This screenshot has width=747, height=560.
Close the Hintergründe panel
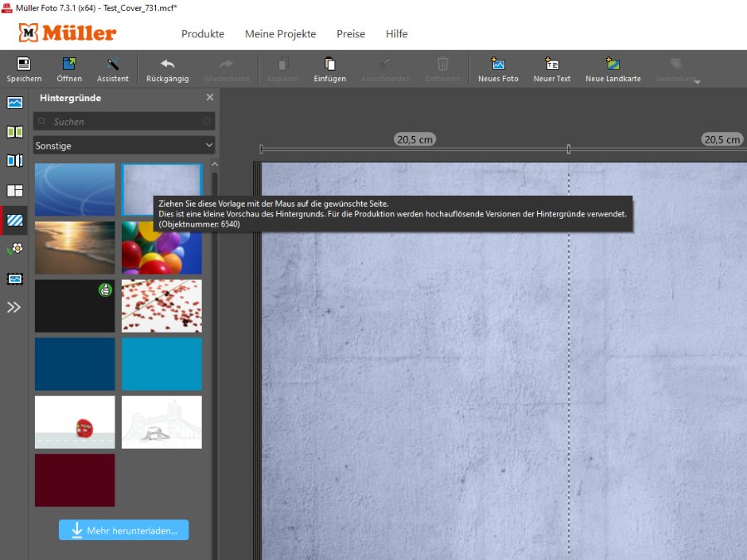210,98
